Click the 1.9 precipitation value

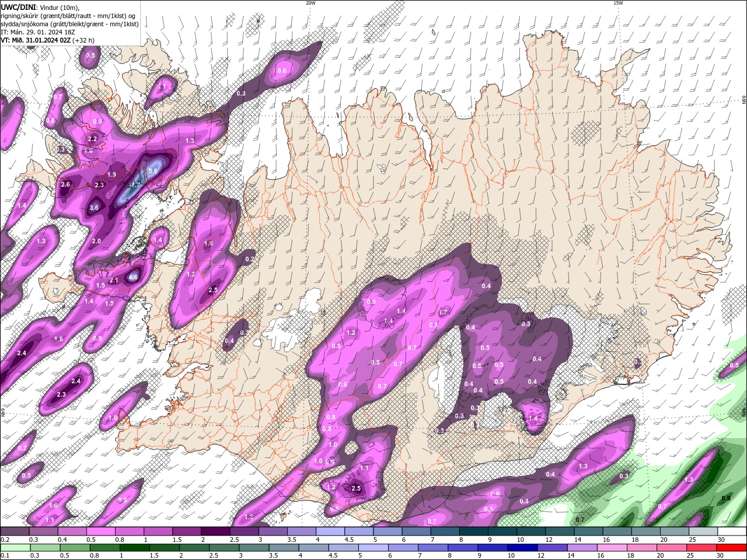tap(112, 174)
